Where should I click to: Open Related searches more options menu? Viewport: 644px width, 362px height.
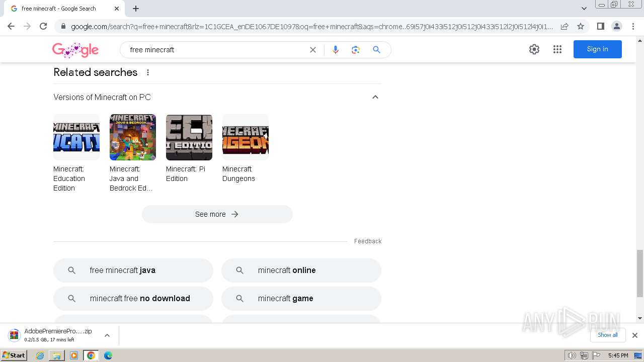[148, 72]
